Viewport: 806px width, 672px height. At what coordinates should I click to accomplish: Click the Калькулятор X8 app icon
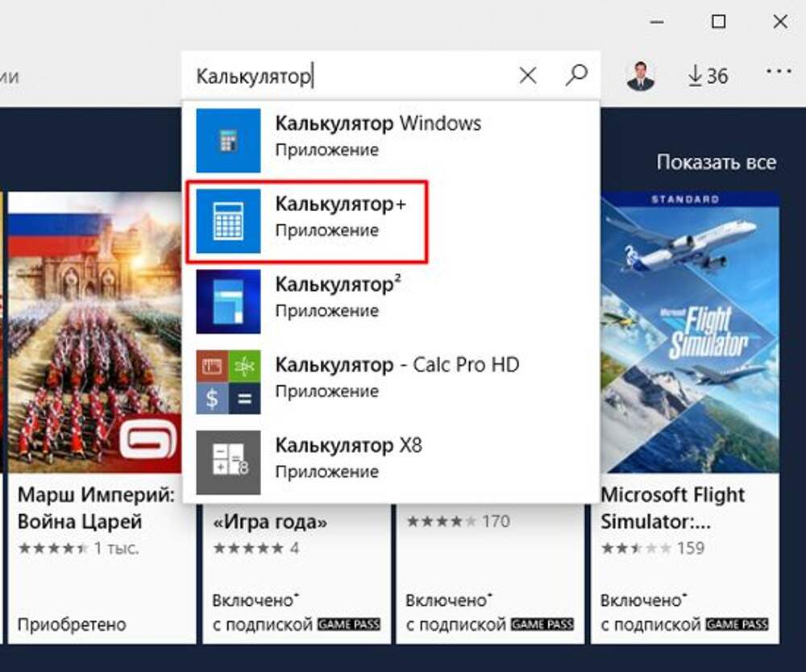pyautogui.click(x=228, y=463)
